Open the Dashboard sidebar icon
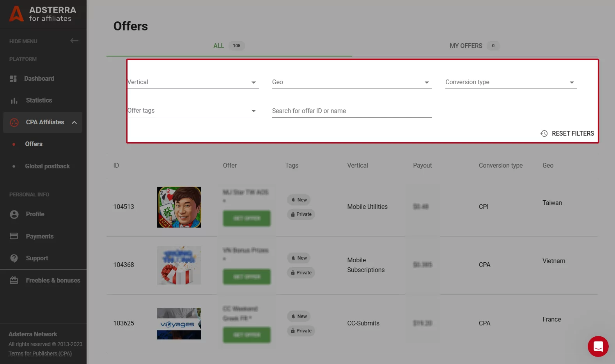Image resolution: width=615 pixels, height=364 pixels. coord(13,79)
